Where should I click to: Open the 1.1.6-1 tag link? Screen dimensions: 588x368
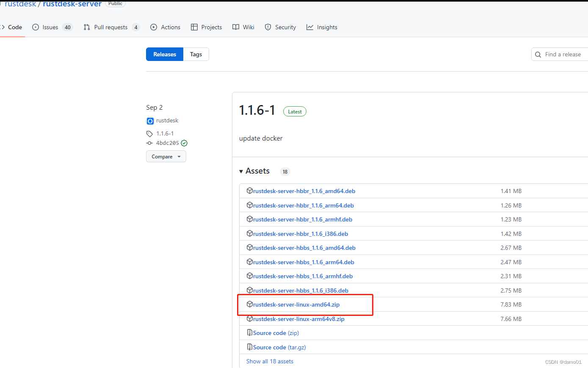(x=165, y=133)
